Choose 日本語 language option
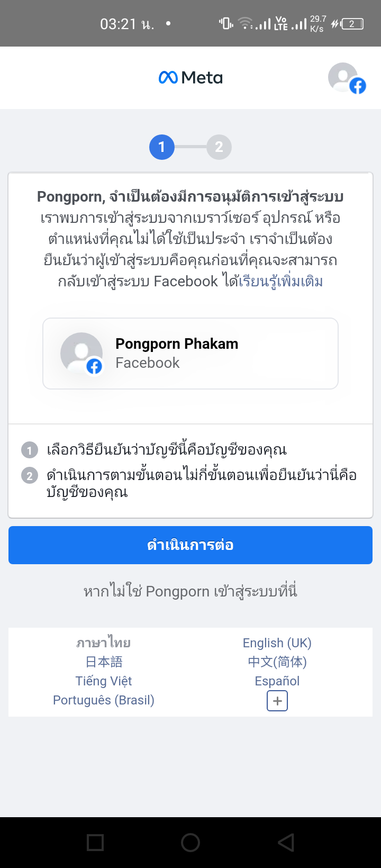The height and width of the screenshot is (868, 381). coord(104,662)
